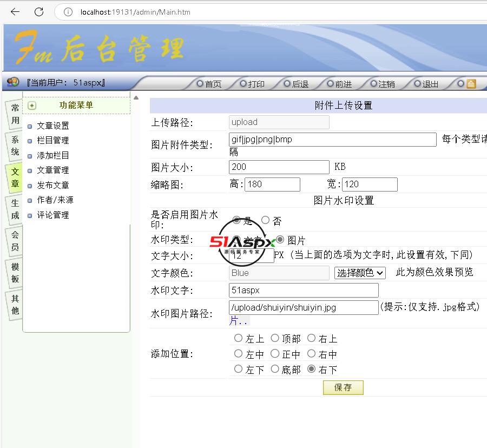This screenshot has width=487, height=448.
Task: Click the 保存 button
Action: tap(343, 387)
